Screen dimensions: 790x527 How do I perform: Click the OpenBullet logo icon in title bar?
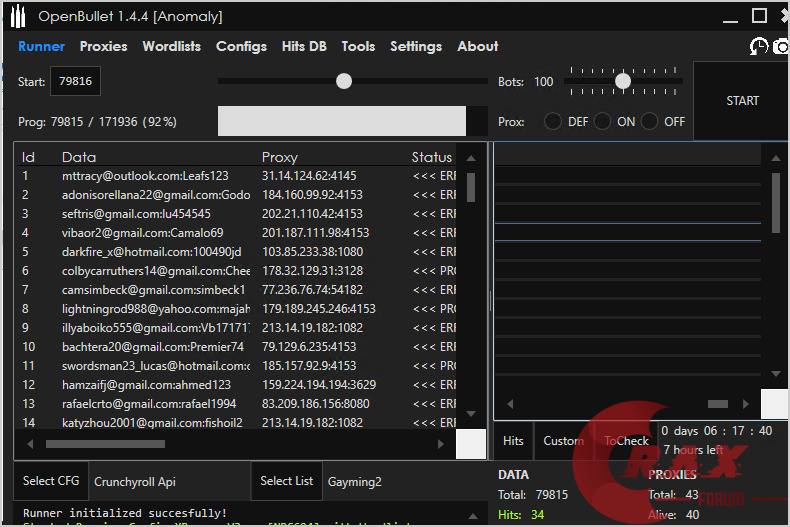coord(18,17)
